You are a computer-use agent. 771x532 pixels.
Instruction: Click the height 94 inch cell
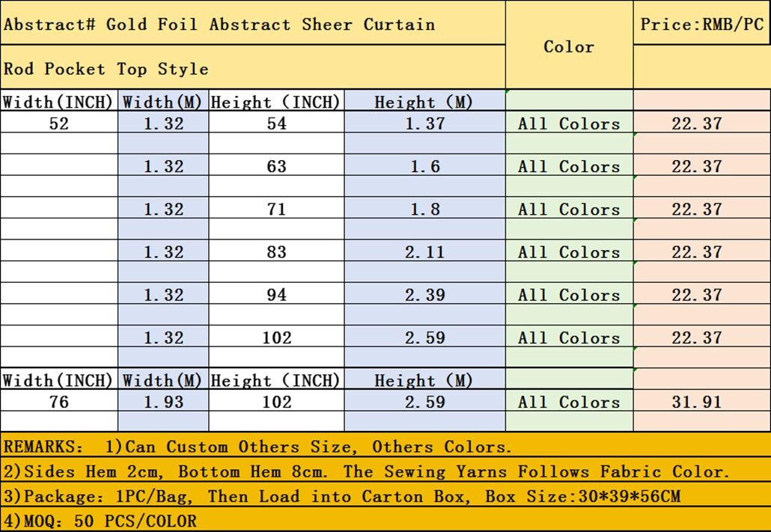click(x=276, y=293)
